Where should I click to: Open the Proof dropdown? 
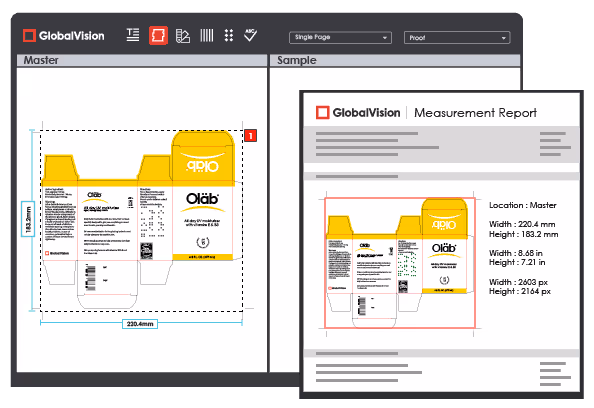[457, 38]
